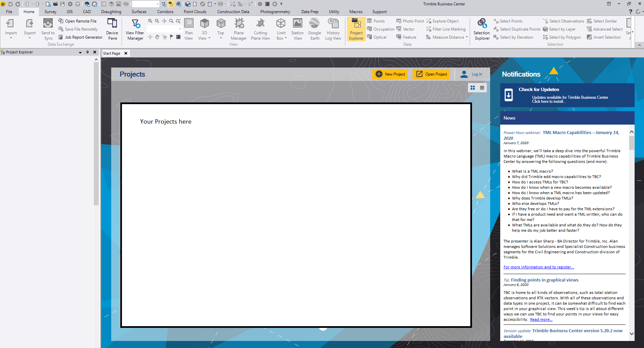The image size is (644, 348).
Task: Open Google Earth view
Action: [314, 29]
